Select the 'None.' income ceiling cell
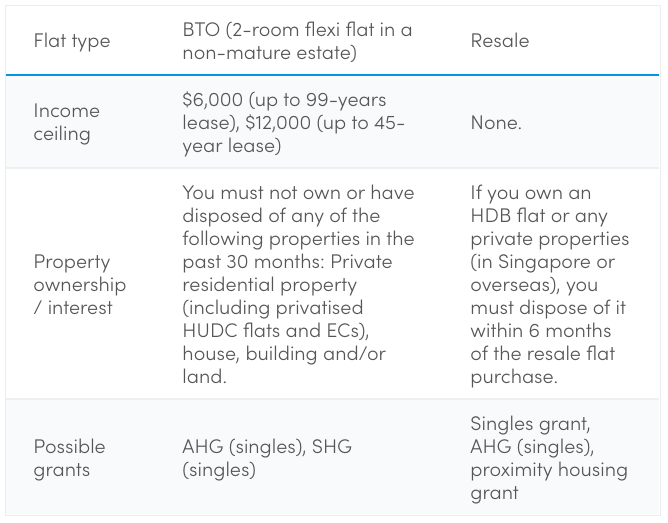Image resolution: width=668 pixels, height=523 pixels. point(497,122)
